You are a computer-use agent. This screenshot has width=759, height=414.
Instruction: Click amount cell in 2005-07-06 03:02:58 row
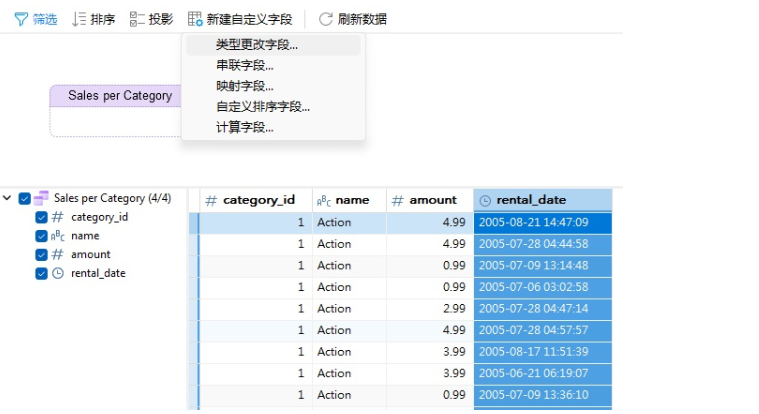(430, 288)
